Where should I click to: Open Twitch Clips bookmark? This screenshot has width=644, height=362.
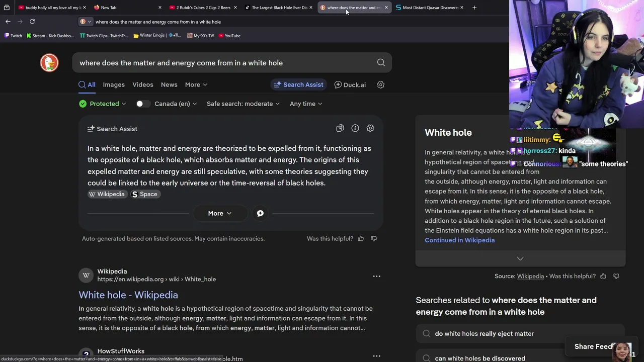(x=104, y=36)
